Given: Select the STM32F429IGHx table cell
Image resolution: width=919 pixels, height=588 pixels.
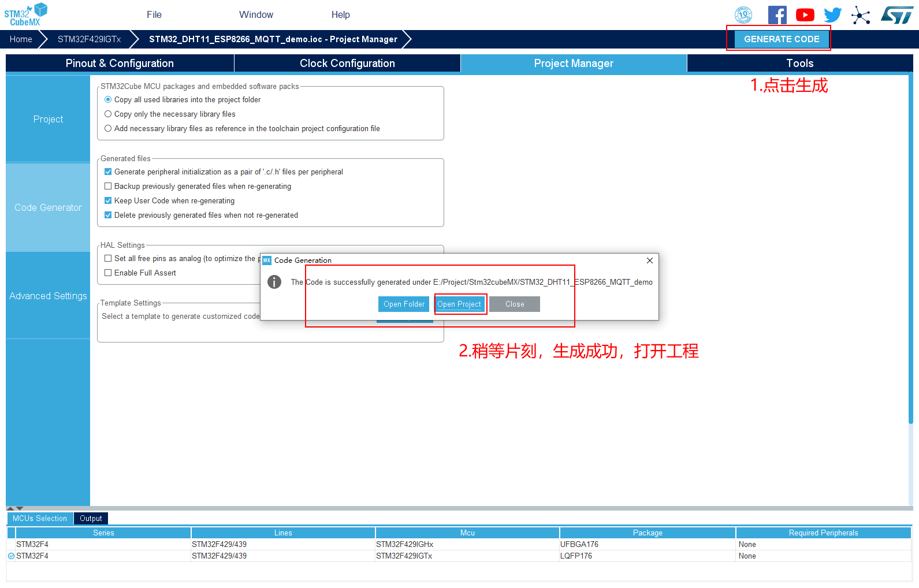Looking at the screenshot, I should tap(467, 545).
